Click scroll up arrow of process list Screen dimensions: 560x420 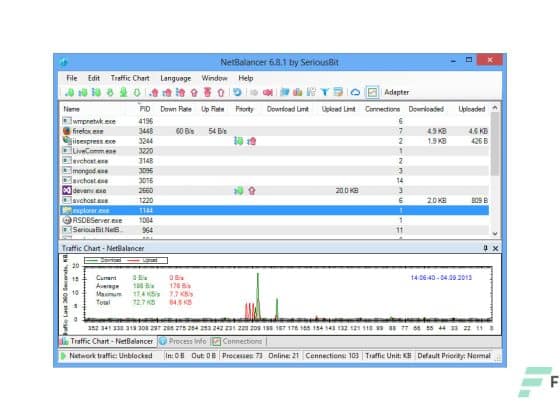point(495,108)
